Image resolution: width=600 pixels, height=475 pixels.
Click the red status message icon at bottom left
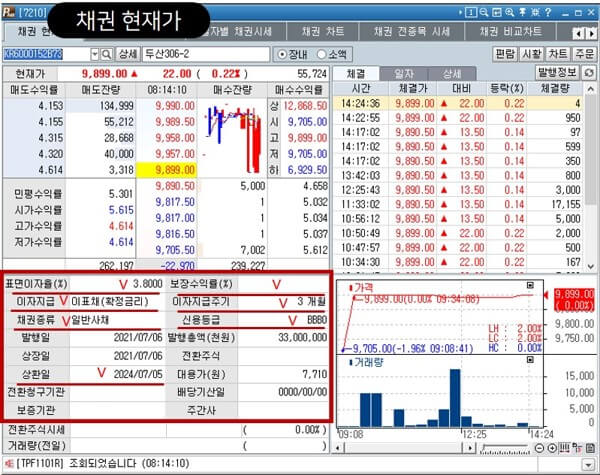9,464
